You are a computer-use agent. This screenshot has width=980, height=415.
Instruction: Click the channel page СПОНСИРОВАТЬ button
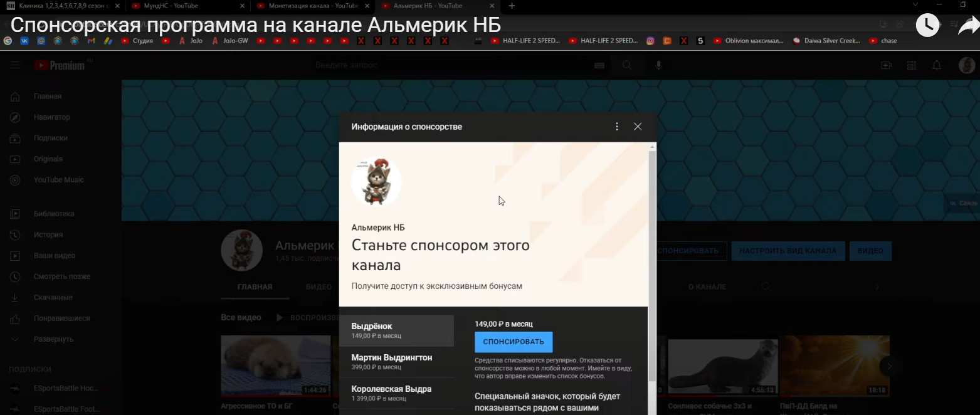point(691,251)
